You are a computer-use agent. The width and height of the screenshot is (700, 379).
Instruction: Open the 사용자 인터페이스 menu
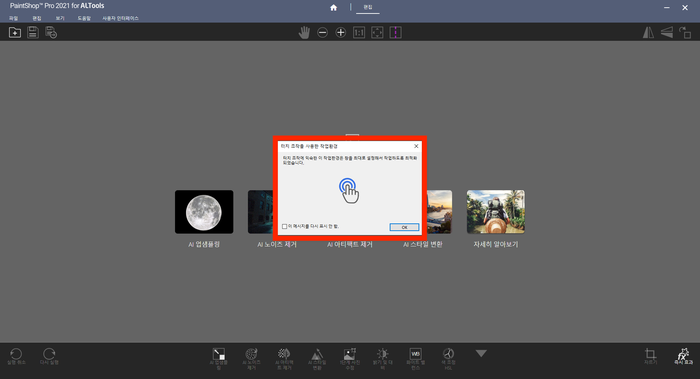(x=121, y=18)
